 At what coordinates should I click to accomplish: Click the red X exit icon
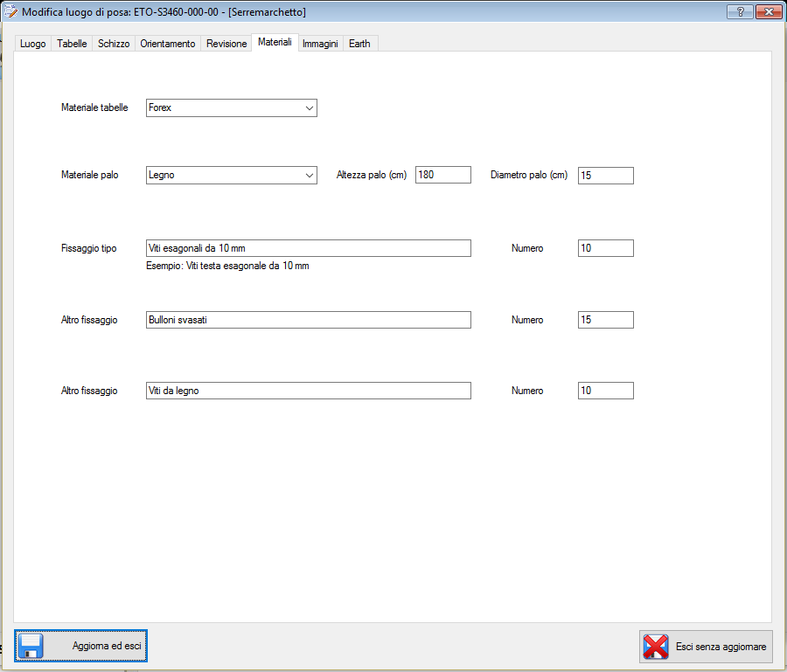tap(656, 647)
